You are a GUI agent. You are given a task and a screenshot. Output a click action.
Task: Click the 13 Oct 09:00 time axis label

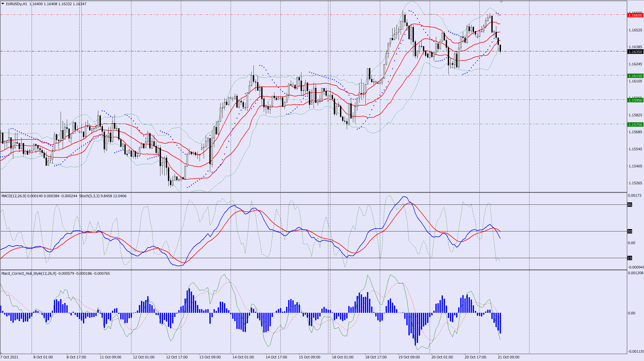click(x=210, y=357)
